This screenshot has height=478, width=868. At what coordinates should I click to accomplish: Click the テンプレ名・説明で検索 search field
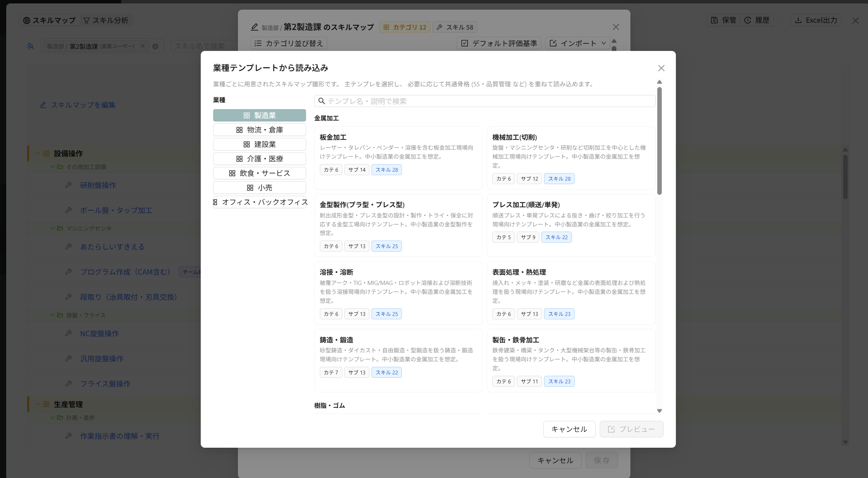click(x=484, y=101)
